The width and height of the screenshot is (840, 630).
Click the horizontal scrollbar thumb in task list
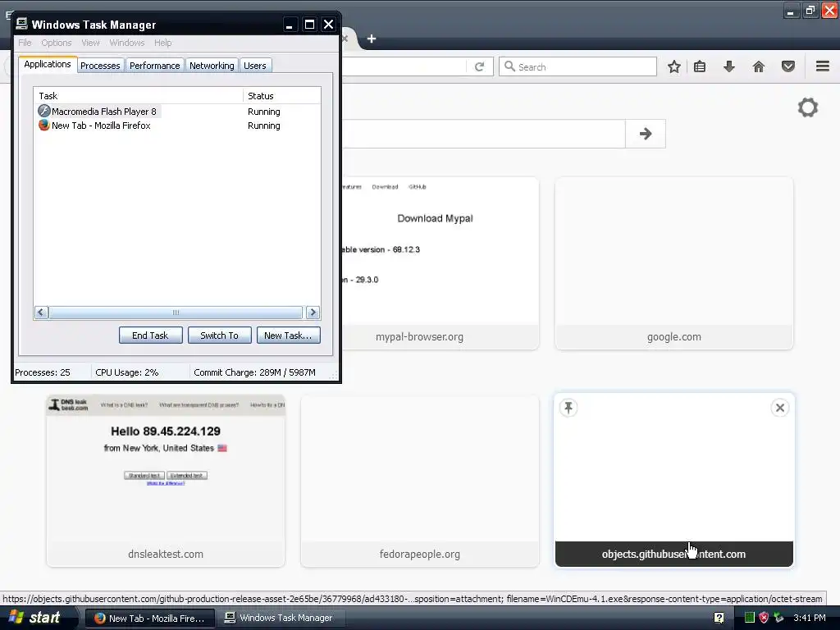tap(176, 313)
